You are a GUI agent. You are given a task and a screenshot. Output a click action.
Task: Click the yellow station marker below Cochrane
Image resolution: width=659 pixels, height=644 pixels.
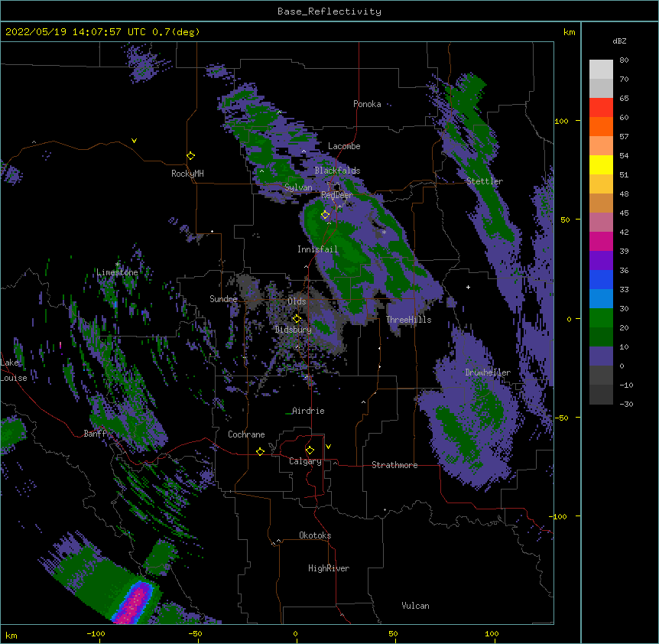(x=260, y=451)
